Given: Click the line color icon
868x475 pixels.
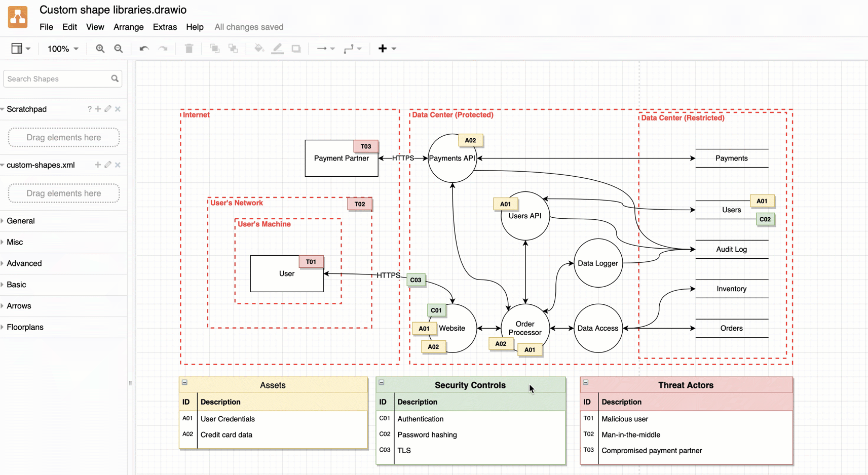Looking at the screenshot, I should click(x=277, y=49).
